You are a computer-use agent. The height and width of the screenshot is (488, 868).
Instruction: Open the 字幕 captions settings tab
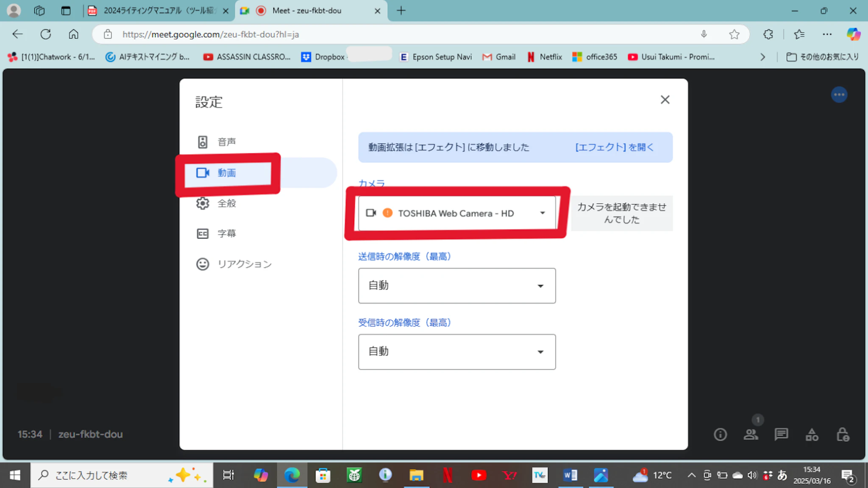point(226,233)
